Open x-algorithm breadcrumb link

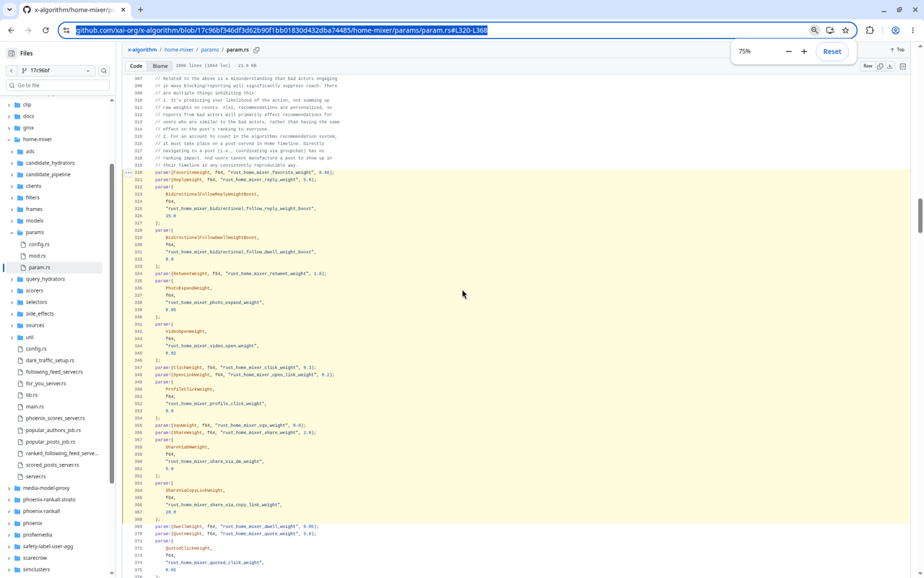(x=142, y=50)
